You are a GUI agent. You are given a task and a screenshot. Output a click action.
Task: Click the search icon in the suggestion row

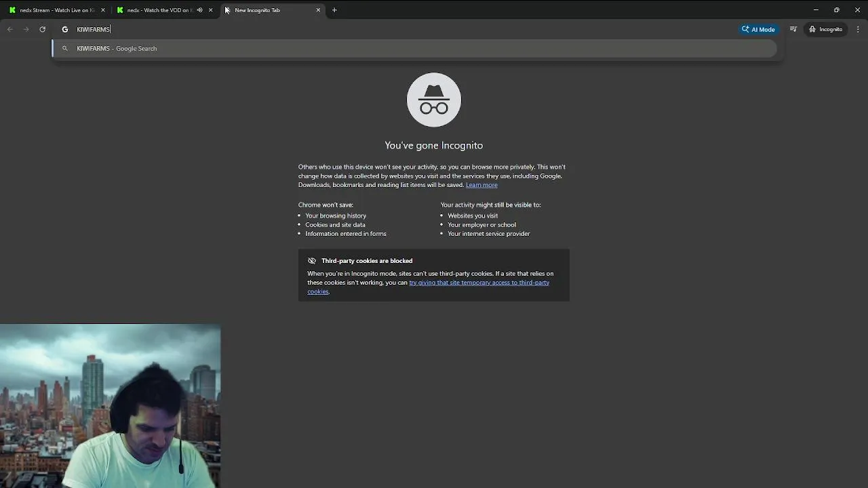point(65,49)
